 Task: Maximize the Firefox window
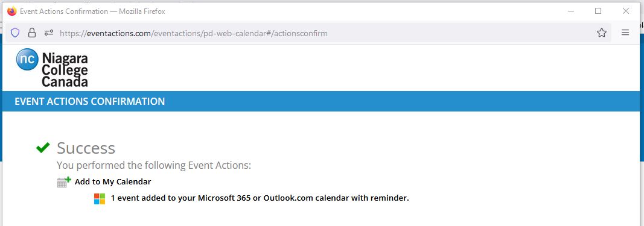coord(598,11)
